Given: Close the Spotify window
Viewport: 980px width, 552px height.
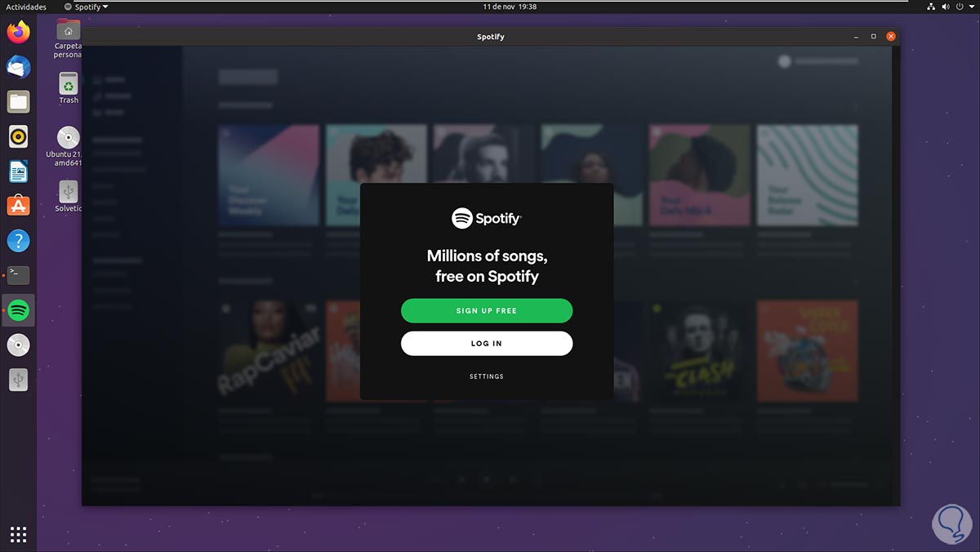Looking at the screenshot, I should tap(892, 37).
